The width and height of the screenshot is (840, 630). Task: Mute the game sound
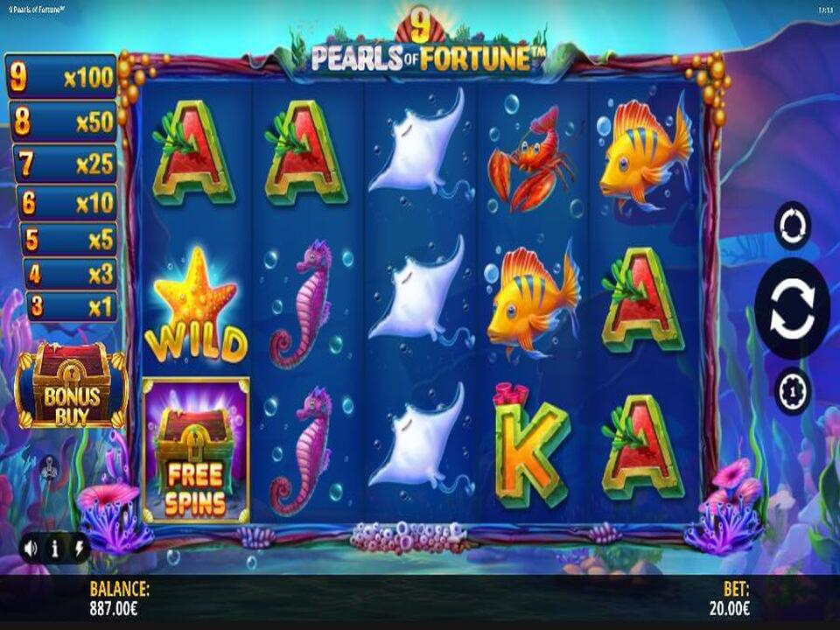(31, 548)
